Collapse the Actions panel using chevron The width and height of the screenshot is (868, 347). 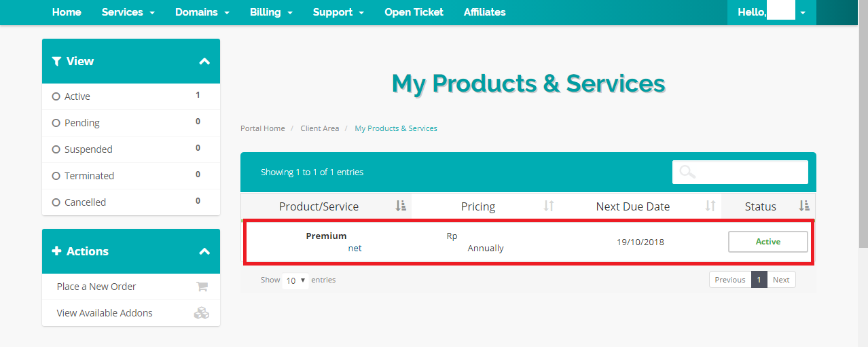pyautogui.click(x=204, y=251)
